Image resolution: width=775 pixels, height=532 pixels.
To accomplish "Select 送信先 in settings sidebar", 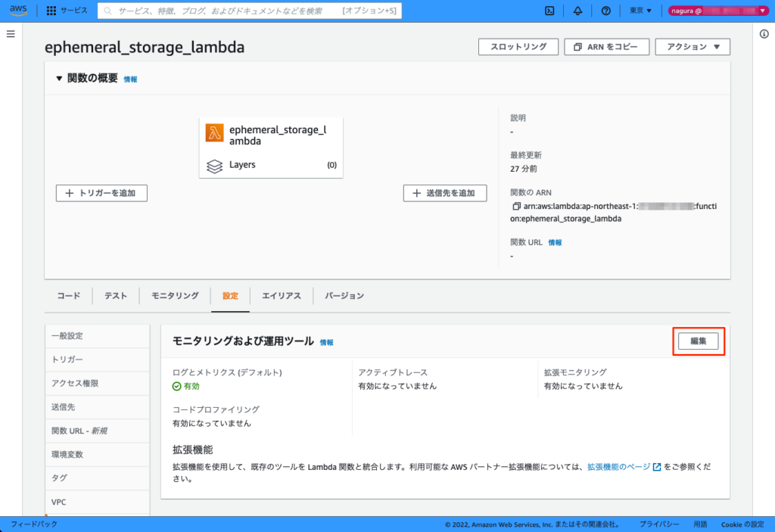I will coord(98,407).
